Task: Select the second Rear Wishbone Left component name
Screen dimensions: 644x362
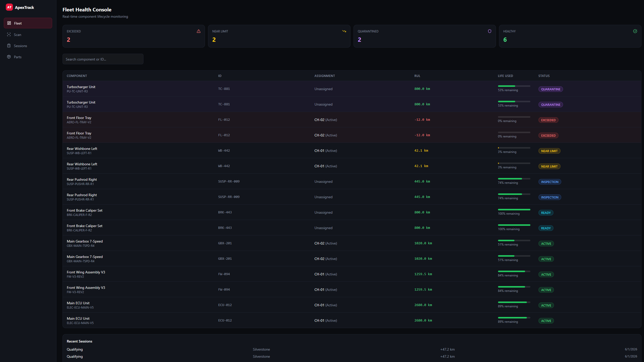Action: tap(82, 164)
